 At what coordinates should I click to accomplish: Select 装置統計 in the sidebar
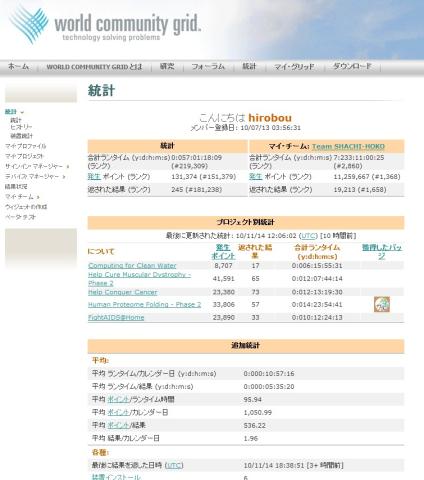(21, 136)
